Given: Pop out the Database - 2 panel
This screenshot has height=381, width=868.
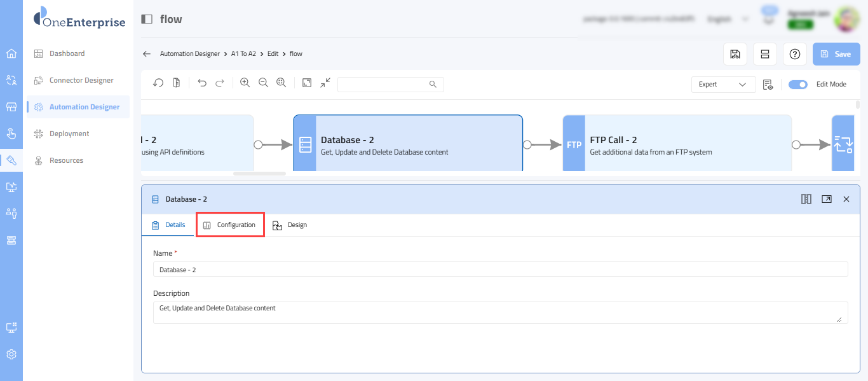Looking at the screenshot, I should 826,199.
